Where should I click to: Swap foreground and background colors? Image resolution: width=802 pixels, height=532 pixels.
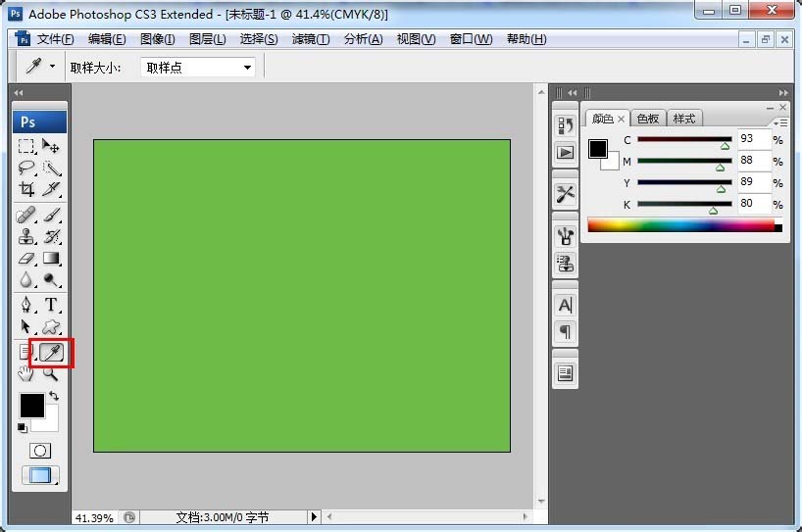coord(54,396)
